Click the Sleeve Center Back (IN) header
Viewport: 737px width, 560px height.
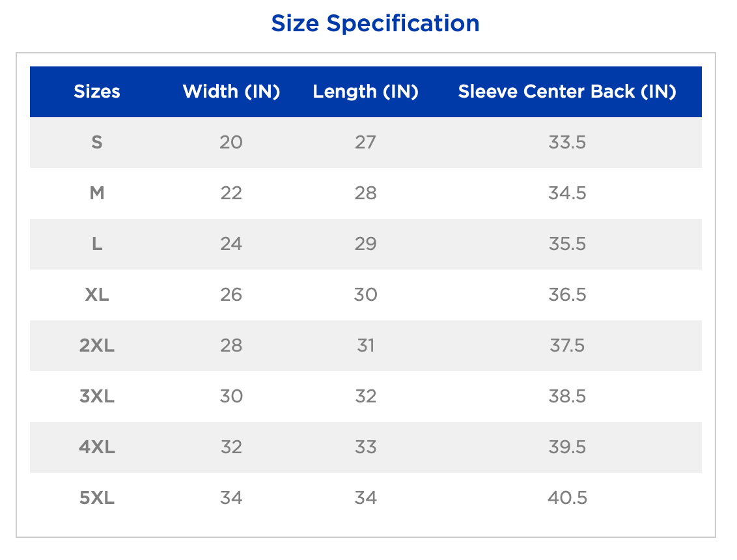(567, 92)
